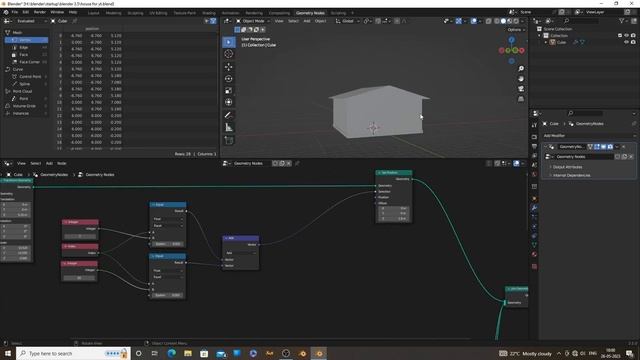This screenshot has width=640, height=360.
Task: Open Blender from the Windows taskbar
Action: click(x=319, y=353)
